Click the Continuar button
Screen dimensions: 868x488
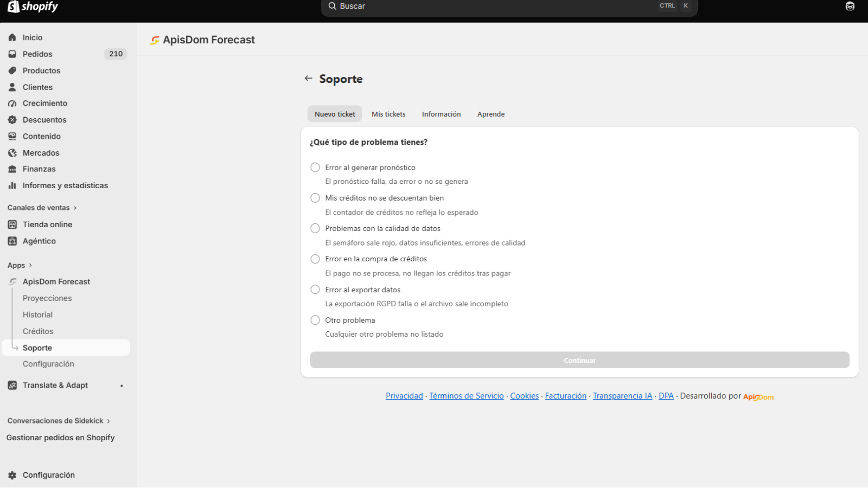(x=579, y=360)
